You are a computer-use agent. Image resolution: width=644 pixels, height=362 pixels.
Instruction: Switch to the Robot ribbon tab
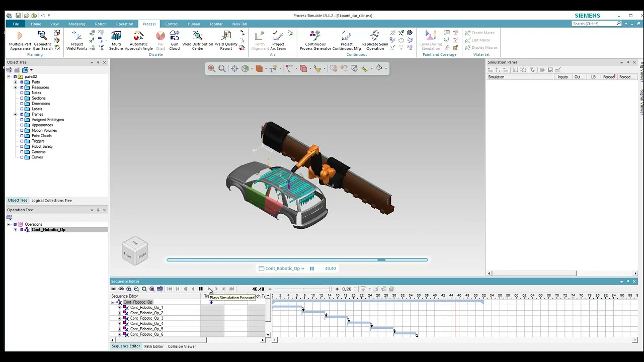tap(101, 24)
